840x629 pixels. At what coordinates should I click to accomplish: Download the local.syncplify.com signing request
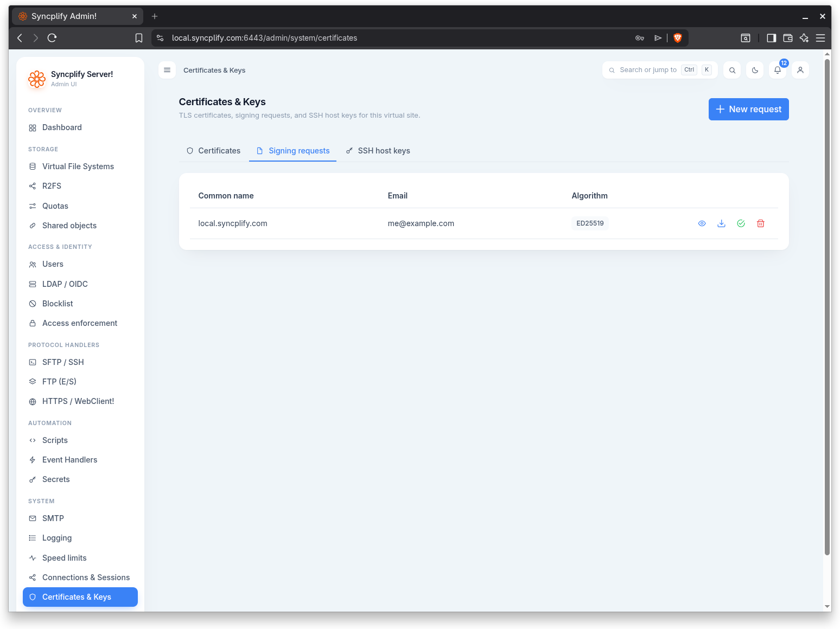click(x=721, y=223)
